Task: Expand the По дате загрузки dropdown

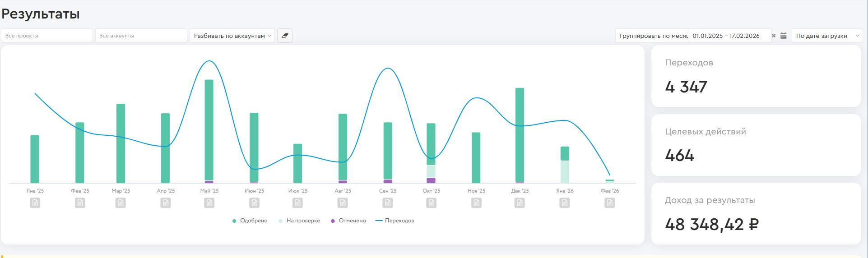Action: pyautogui.click(x=827, y=36)
